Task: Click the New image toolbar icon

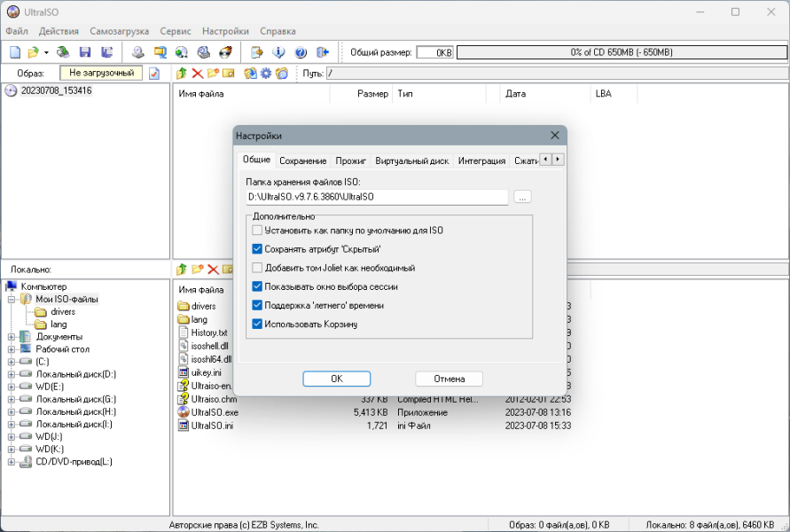Action: click(15, 52)
